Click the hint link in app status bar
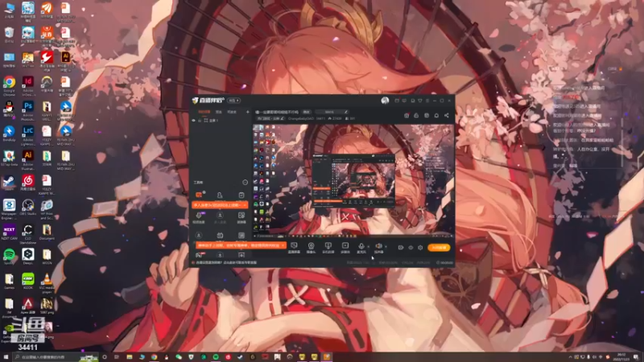This screenshot has height=362, width=644. tap(226, 262)
